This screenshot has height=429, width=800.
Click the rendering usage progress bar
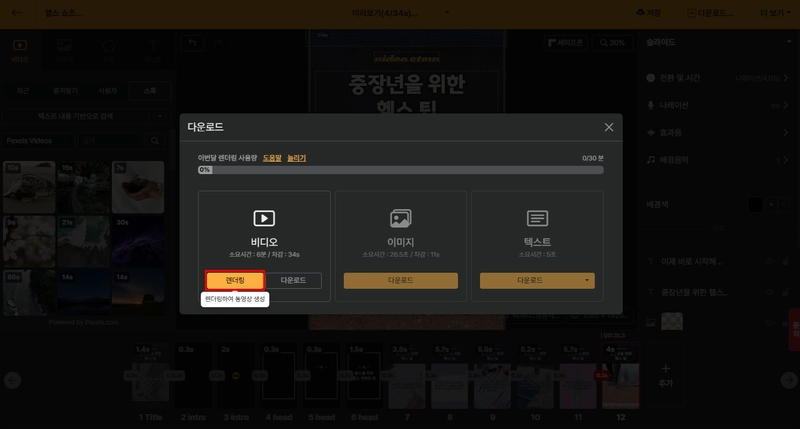pos(401,170)
